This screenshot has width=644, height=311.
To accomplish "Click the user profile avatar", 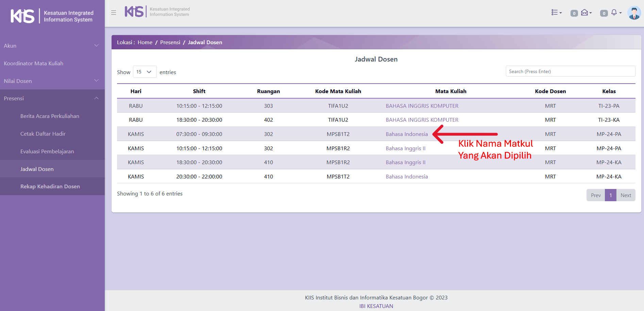I will pos(634,13).
